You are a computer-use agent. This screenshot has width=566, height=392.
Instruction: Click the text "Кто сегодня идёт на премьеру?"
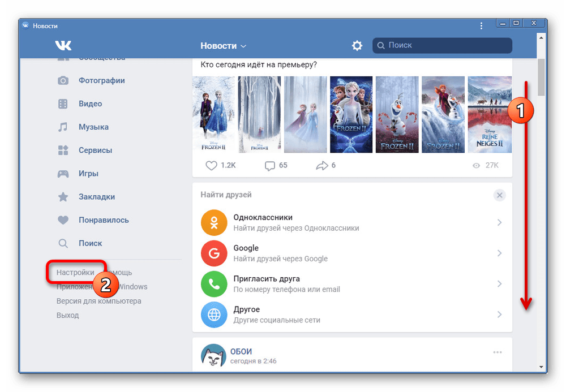[259, 65]
